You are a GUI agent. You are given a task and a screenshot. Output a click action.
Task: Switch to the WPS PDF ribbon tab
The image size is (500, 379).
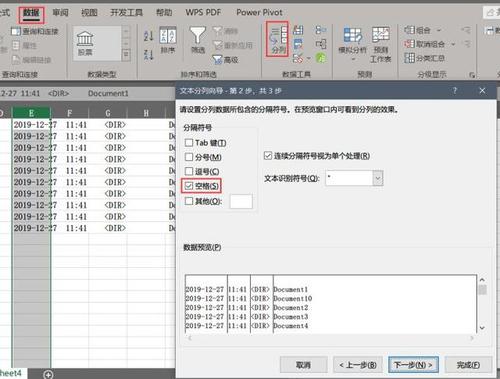203,13
